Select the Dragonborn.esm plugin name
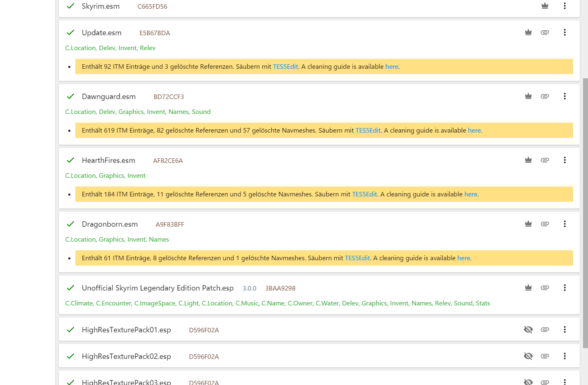The image size is (588, 385). point(110,224)
